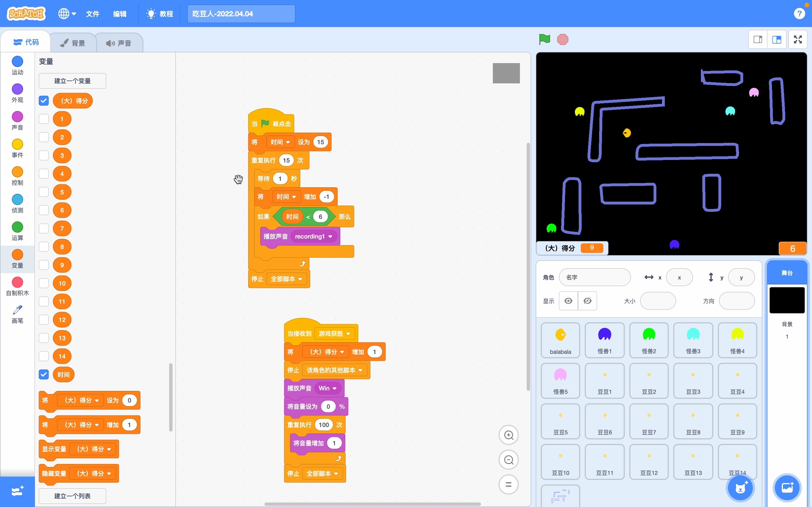Viewport: 812px width, 507px height.
Task: Click the 建立一个列表 button
Action: pos(72,496)
